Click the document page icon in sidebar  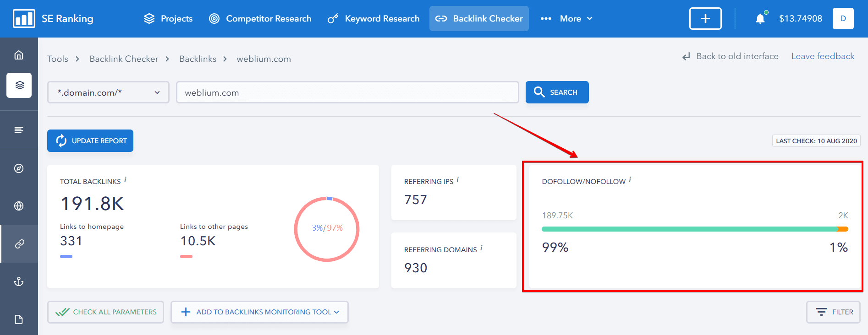[19, 319]
